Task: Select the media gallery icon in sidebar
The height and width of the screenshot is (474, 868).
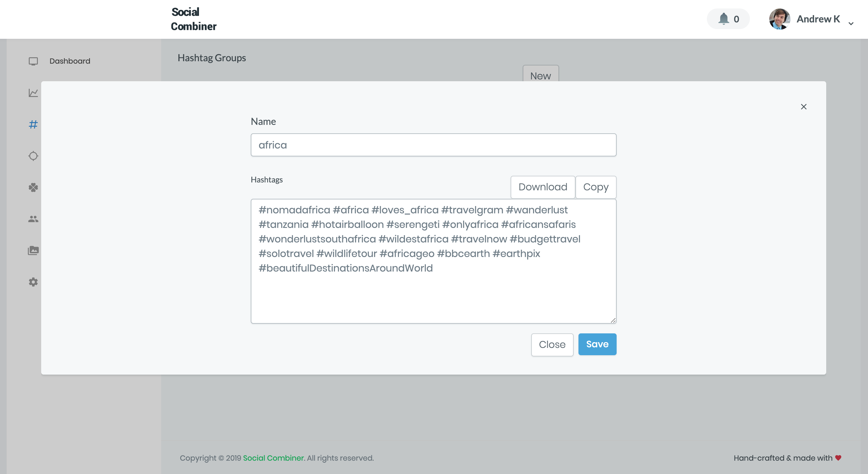Action: 33,250
